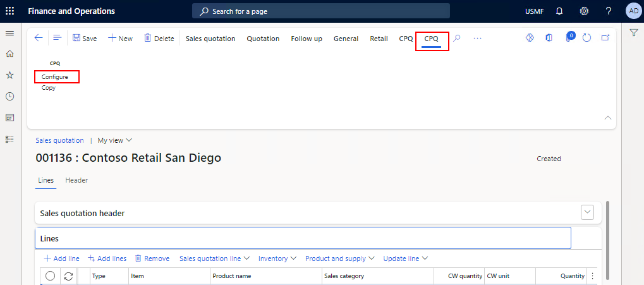The image size is (644, 285).
Task: Click Remove button in Lines
Action: (152, 258)
